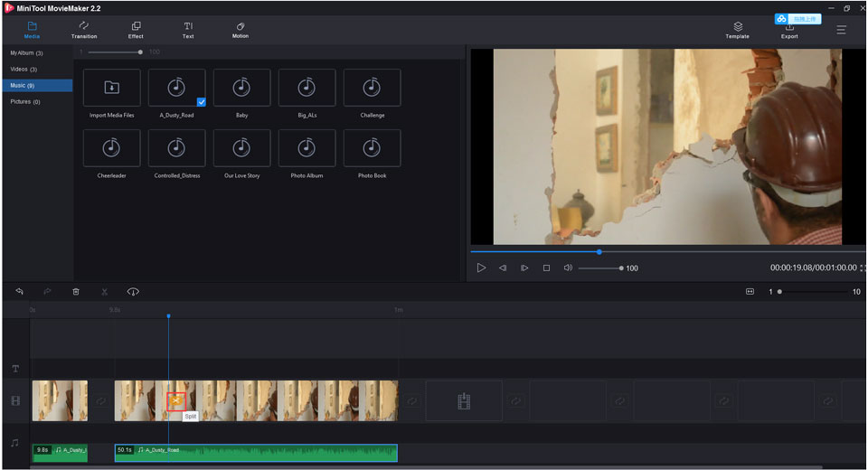Screen dimensions: 868x470
Task: Stop the preview playback
Action: 546,268
